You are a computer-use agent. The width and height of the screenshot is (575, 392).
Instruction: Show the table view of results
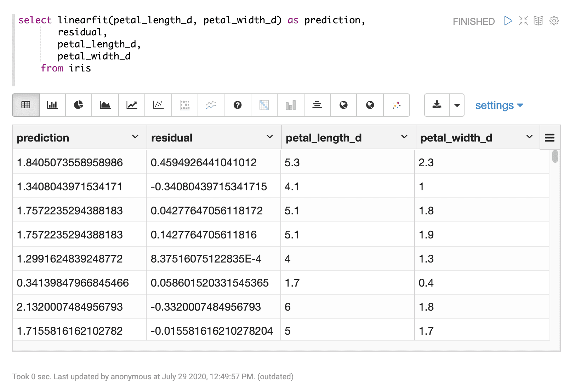coord(25,105)
